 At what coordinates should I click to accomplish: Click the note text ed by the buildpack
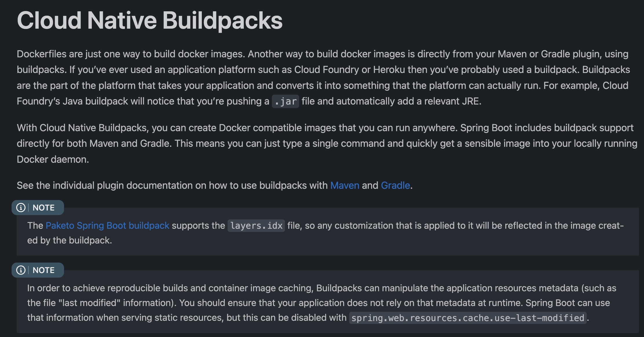pyautogui.click(x=69, y=240)
